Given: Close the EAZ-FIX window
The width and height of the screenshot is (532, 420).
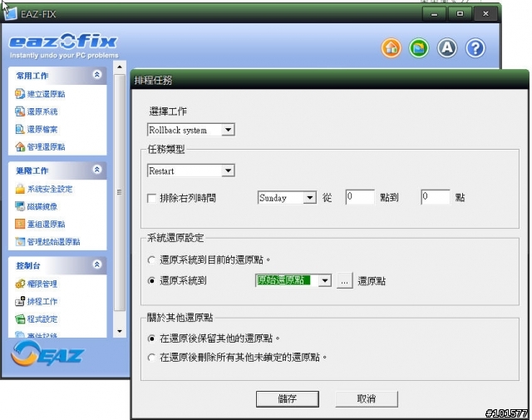Looking at the screenshot, I should [485, 14].
